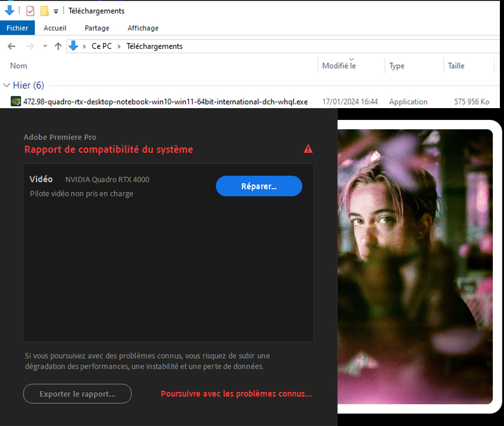Click the Pilote vidéo non pris en charge message
504x426 pixels.
[82, 194]
